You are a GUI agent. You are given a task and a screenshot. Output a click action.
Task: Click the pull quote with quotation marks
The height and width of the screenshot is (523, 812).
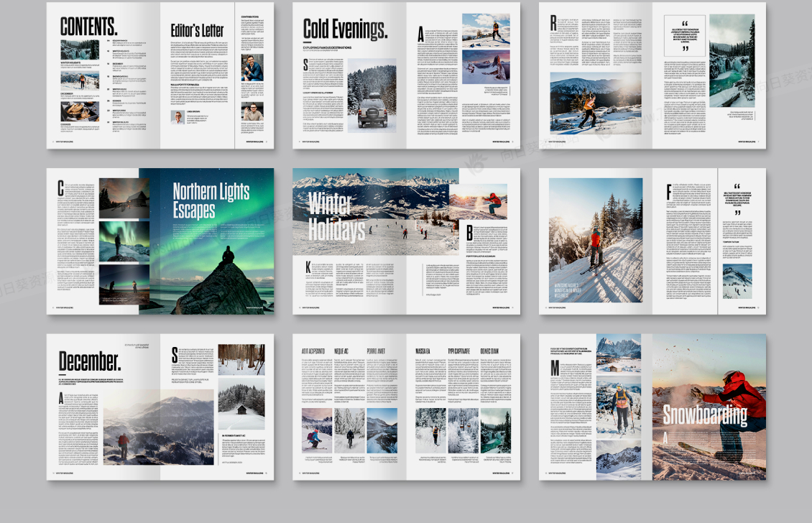click(x=685, y=36)
